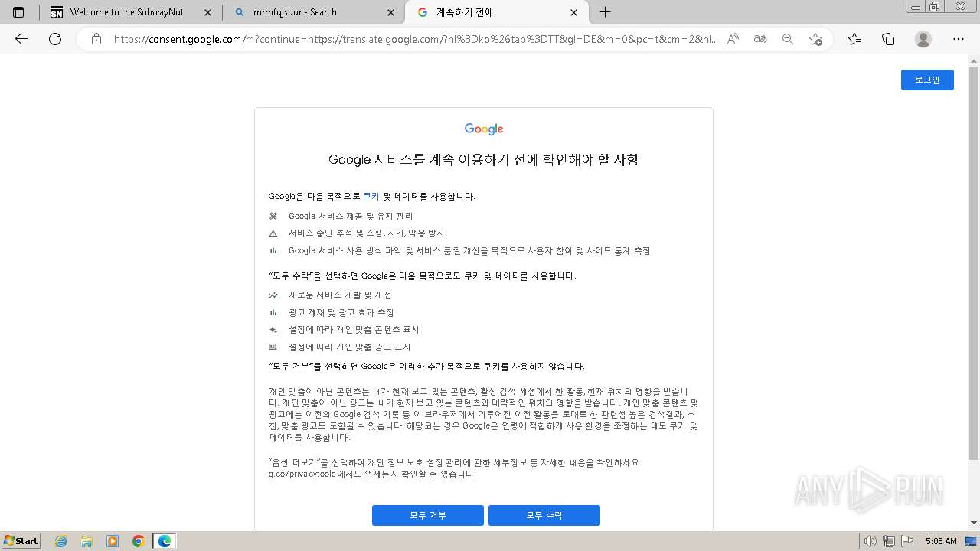Click the address bar URL field
The image size is (980, 551).
[x=416, y=39]
